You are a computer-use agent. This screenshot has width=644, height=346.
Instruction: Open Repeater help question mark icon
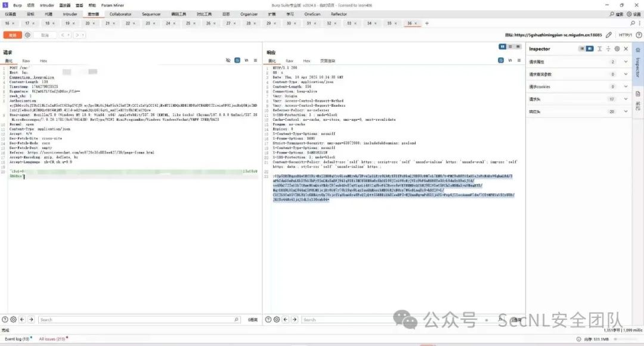point(639,35)
